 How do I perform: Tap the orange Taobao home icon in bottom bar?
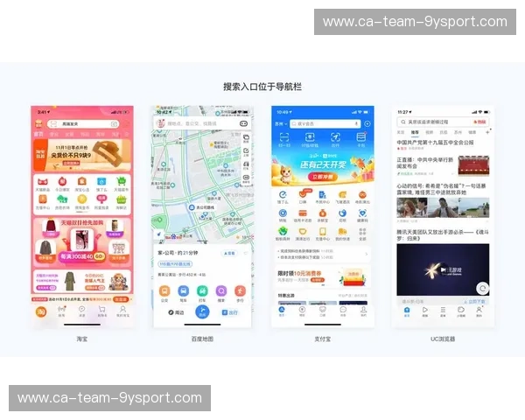tap(41, 311)
